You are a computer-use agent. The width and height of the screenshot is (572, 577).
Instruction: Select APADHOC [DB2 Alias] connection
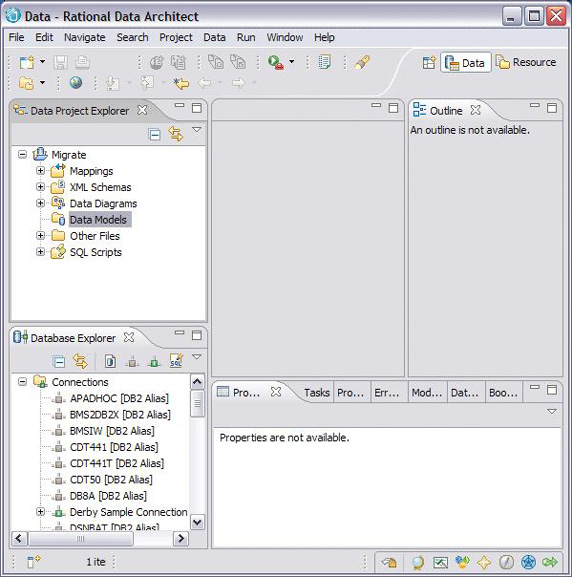point(119,398)
